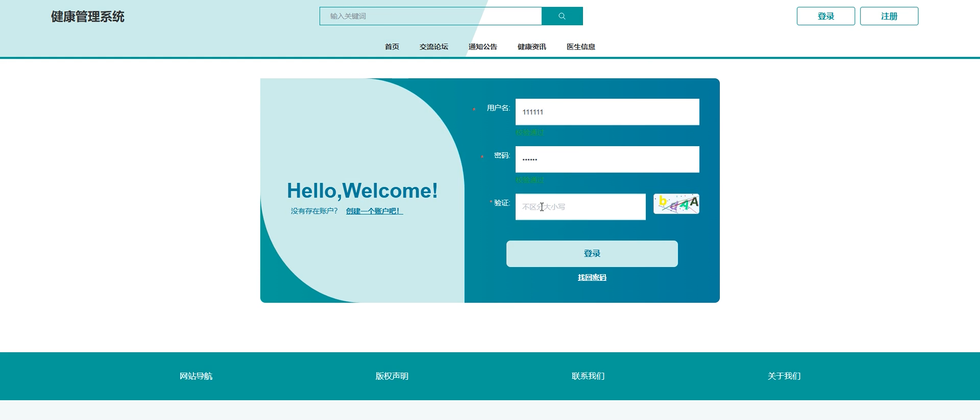
Task: Click the 登录 button in header
Action: 825,16
